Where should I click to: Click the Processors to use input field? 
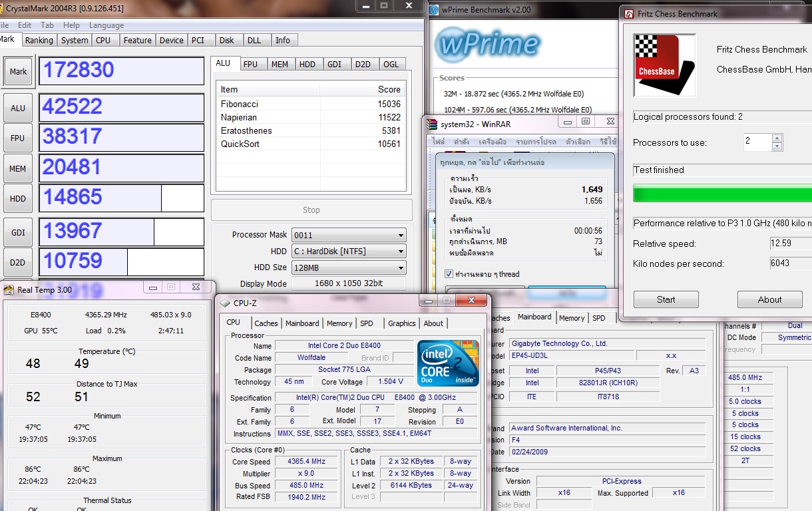[x=757, y=142]
